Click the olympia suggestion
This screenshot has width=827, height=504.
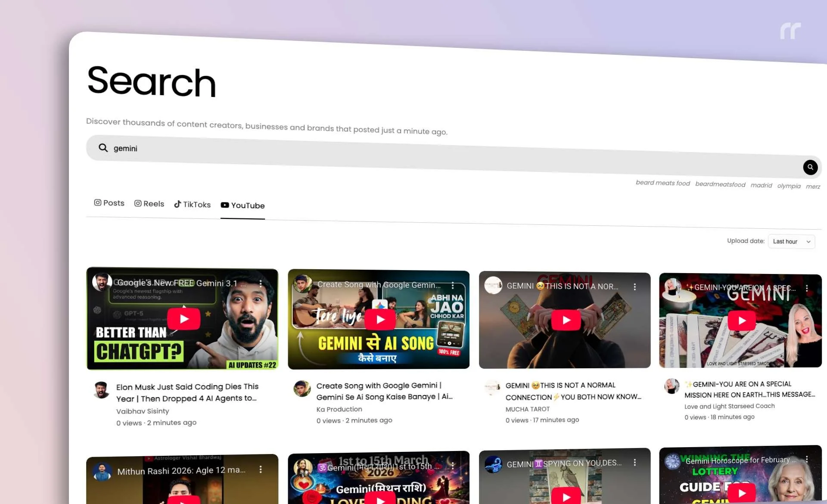pos(789,186)
